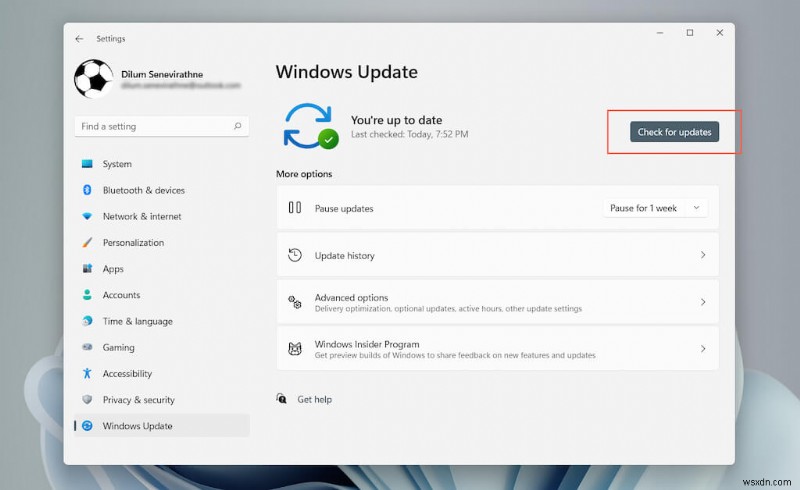Click the Network Wi-Fi icon
800x490 pixels.
87,216
